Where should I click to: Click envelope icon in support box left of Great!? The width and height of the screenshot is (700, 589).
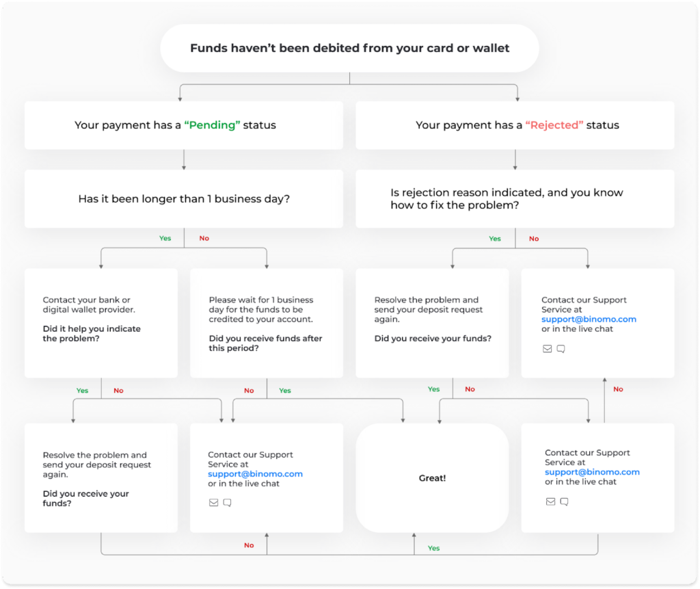214,503
